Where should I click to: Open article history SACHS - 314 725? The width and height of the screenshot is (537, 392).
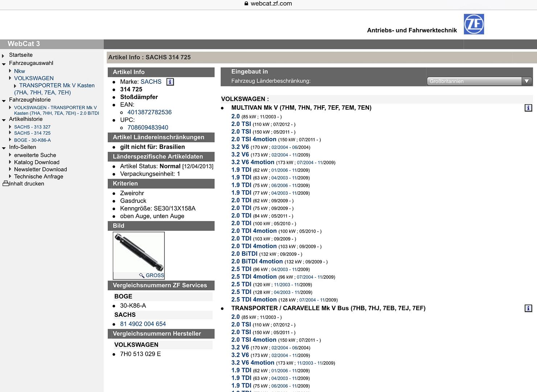click(x=32, y=133)
